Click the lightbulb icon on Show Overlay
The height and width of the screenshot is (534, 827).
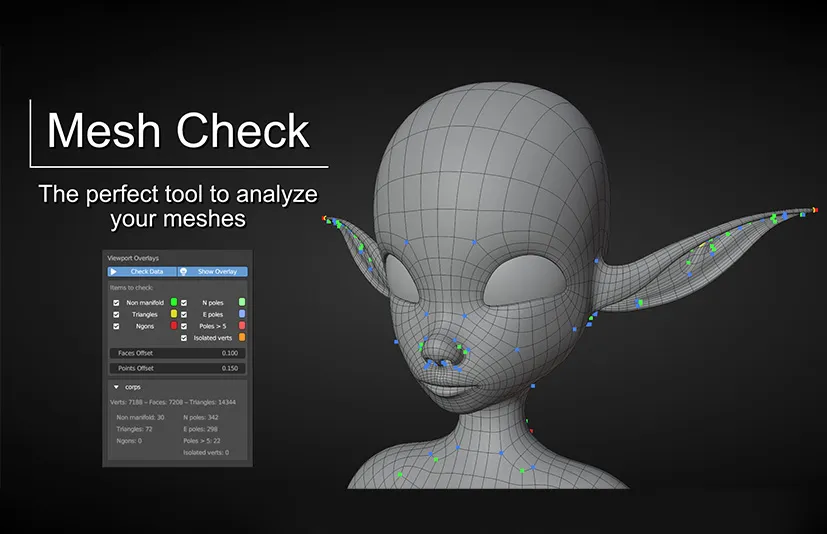pos(184,271)
